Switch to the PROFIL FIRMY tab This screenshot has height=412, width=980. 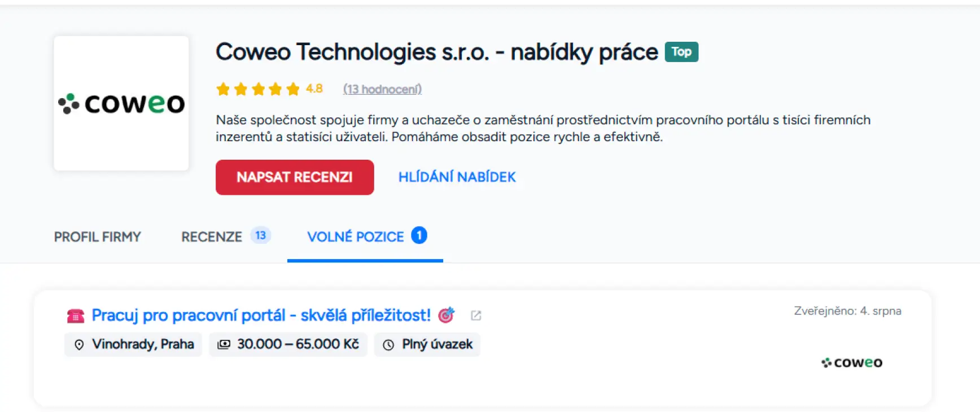click(97, 236)
